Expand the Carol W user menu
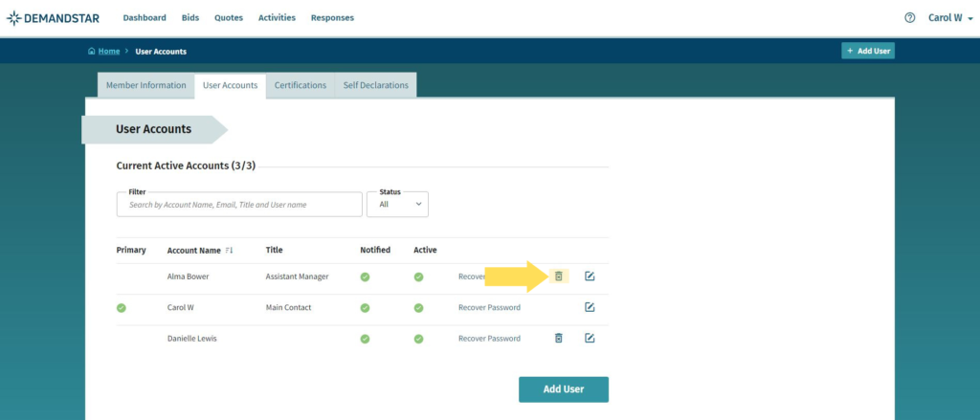This screenshot has width=980, height=420. point(950,17)
